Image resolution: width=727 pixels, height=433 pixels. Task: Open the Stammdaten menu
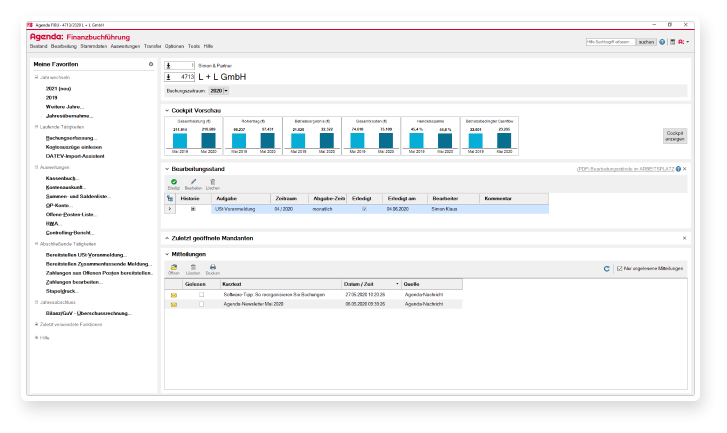[x=93, y=46]
